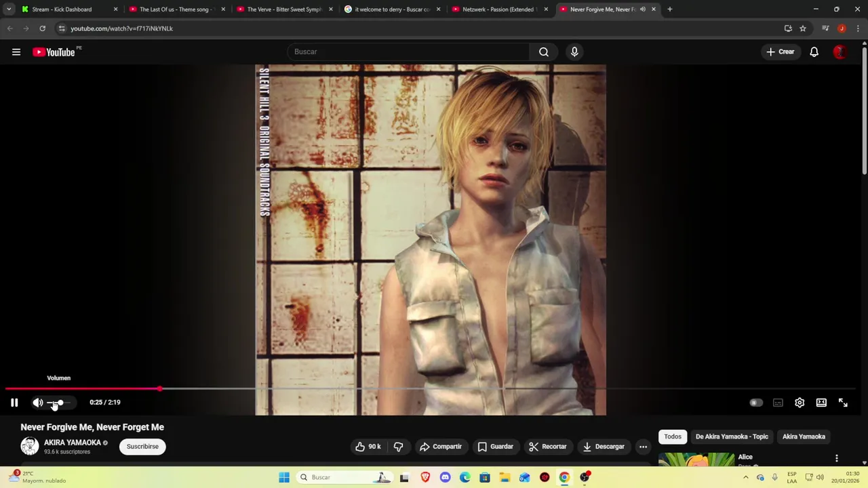Open the Chrome three-dot menu
868x488 pixels.
(x=859, y=28)
